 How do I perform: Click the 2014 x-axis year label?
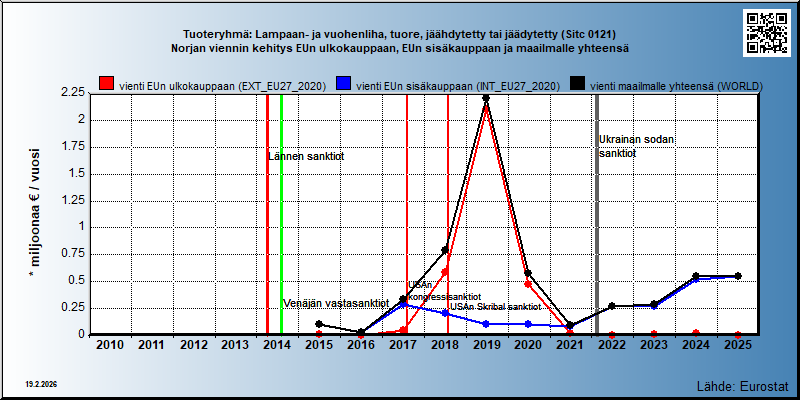(x=277, y=345)
